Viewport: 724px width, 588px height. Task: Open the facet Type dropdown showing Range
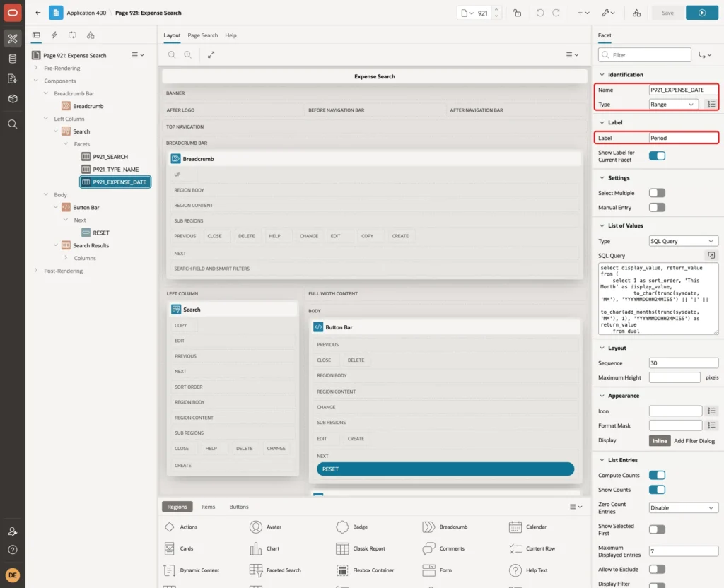[x=673, y=105]
